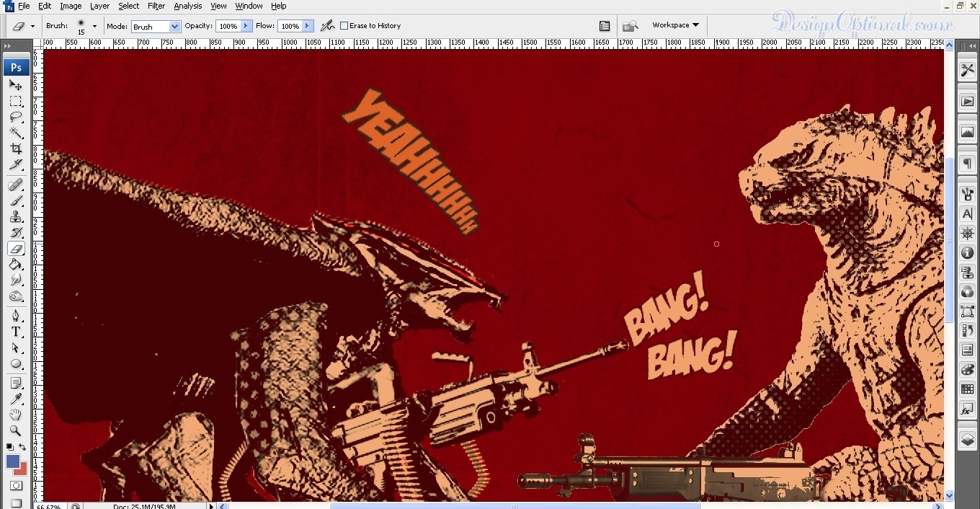The width and height of the screenshot is (980, 509).
Task: Open the Layers panel icon
Action: 967,439
